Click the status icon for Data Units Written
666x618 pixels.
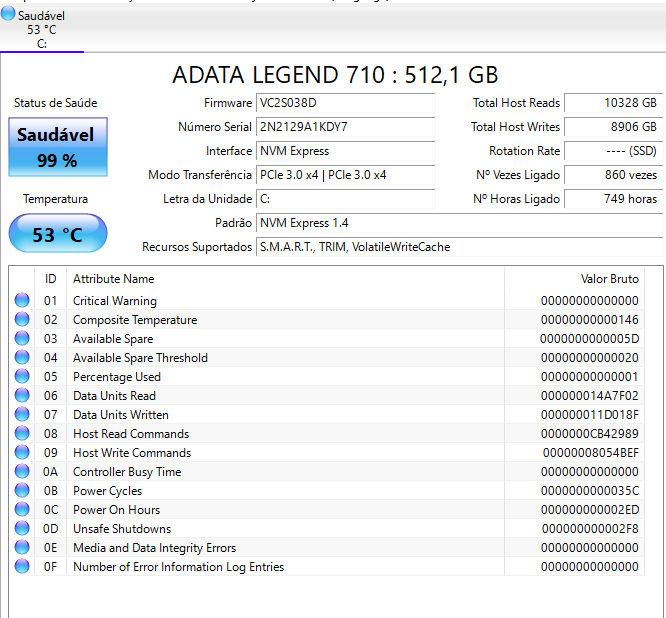coord(22,415)
